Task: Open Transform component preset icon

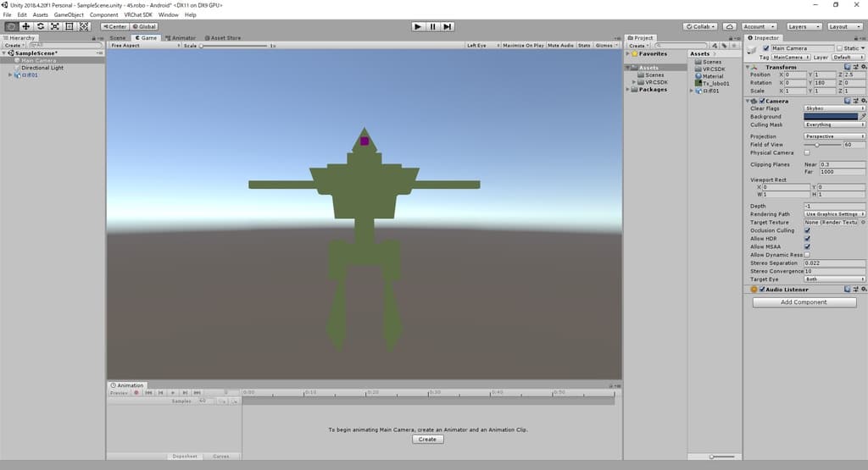Action: coord(855,67)
